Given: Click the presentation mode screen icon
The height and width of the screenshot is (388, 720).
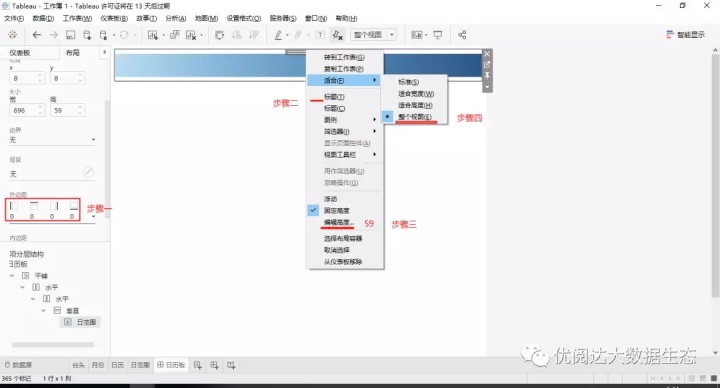Looking at the screenshot, I should (x=438, y=35).
